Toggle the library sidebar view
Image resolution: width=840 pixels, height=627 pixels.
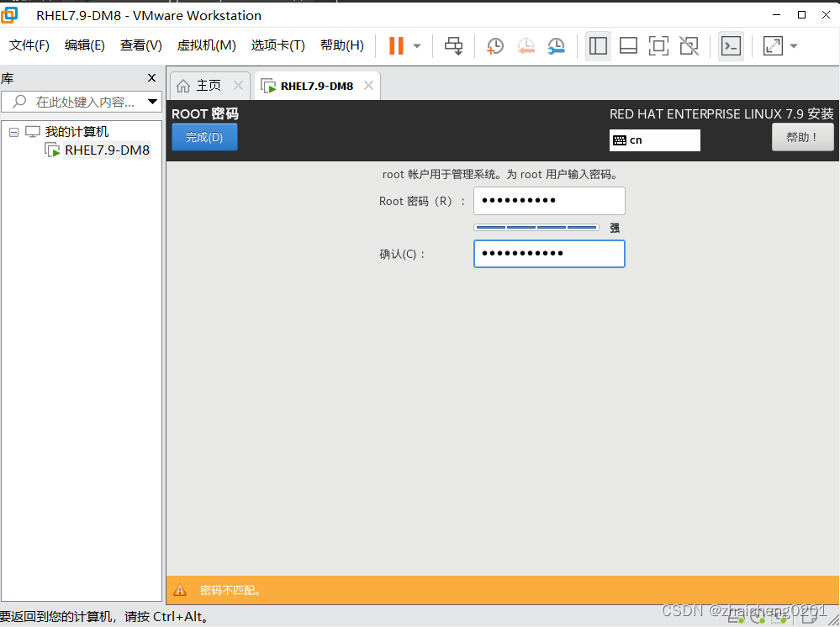coord(598,46)
